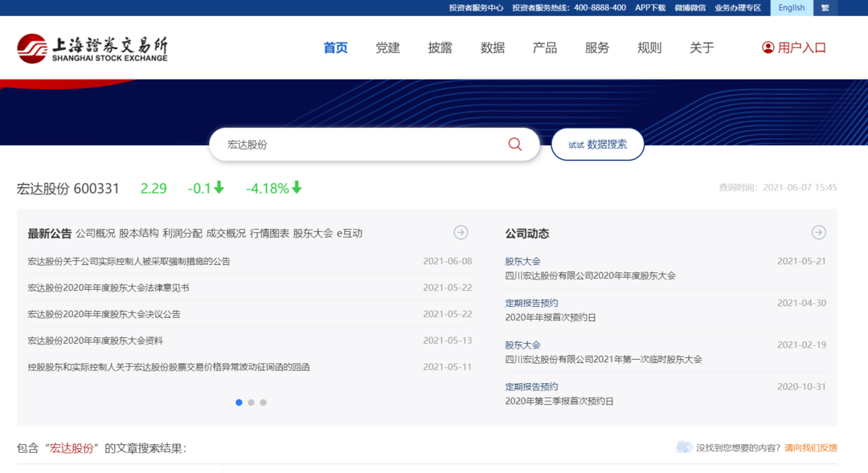The height and width of the screenshot is (473, 868).
Task: Open 投资者服务中心 link
Action: coord(476,8)
